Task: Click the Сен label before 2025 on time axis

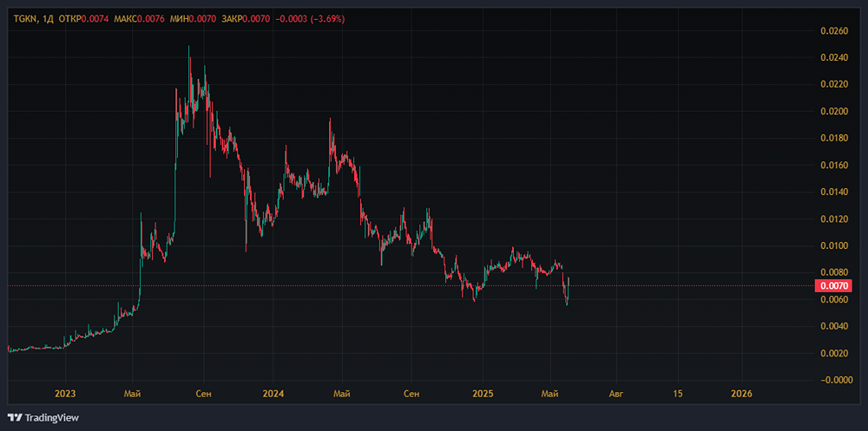Action: [x=411, y=394]
